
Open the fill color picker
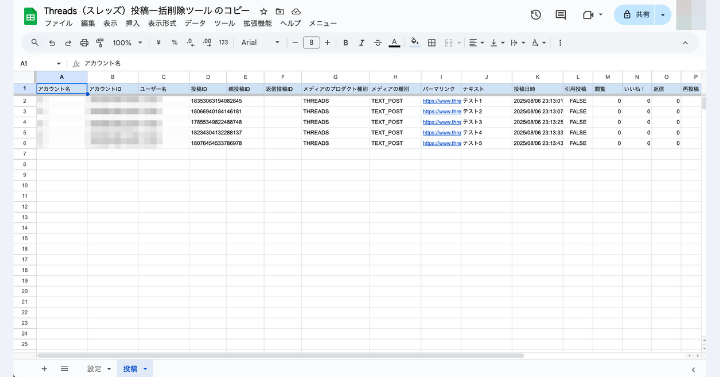415,43
